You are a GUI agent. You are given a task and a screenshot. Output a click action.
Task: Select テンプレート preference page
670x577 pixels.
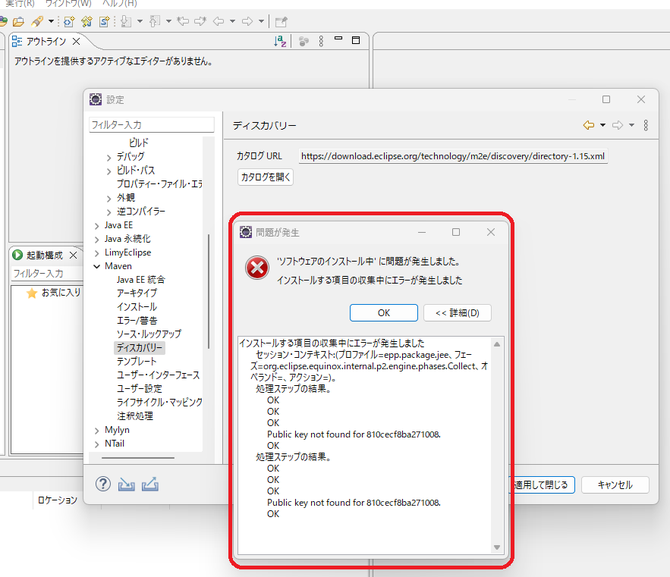(136, 361)
